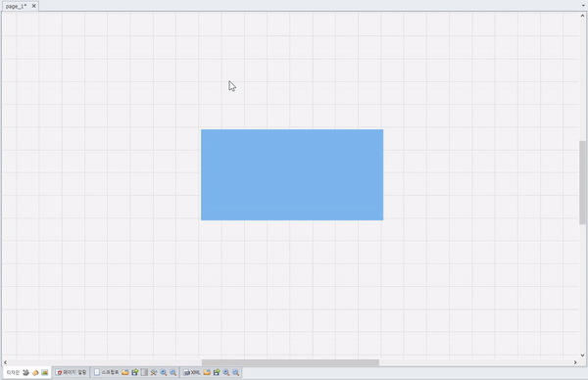Click first magnifier icon in 스크립트 group
This screenshot has width=588, height=380.
(x=164, y=372)
